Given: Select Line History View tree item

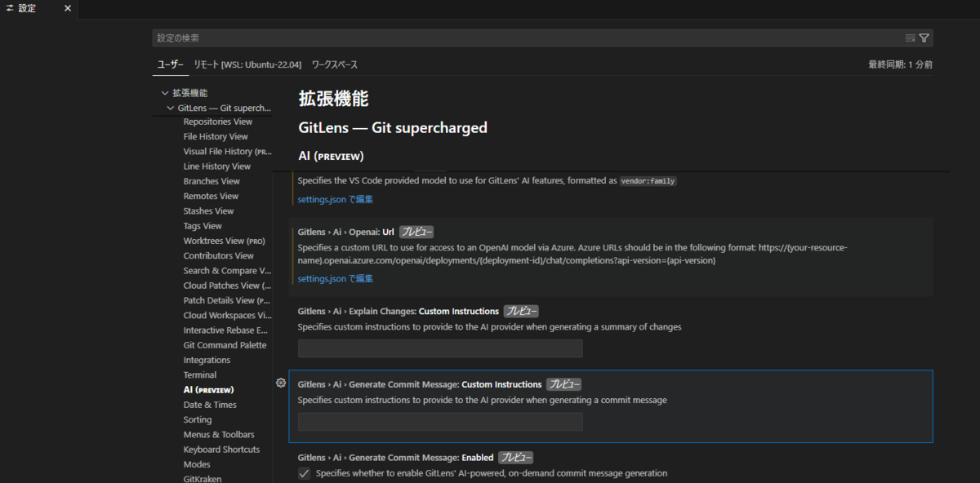Looking at the screenshot, I should pos(217,166).
